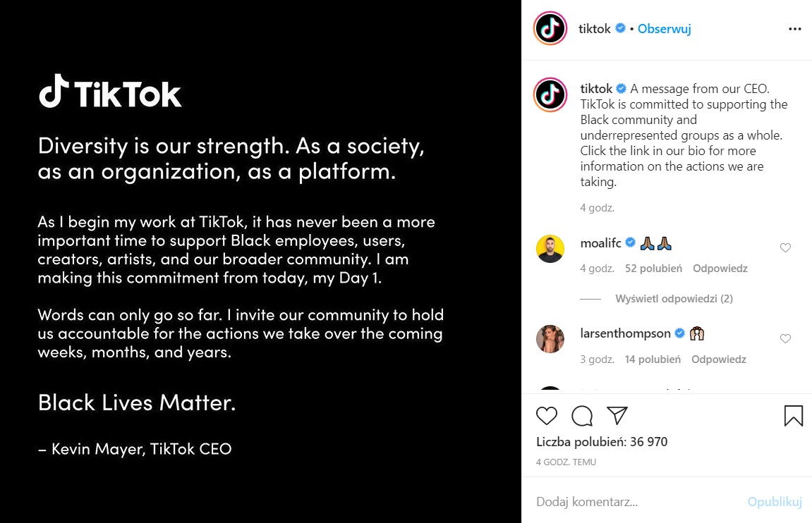Open TikTok profile picture in header

[550, 29]
